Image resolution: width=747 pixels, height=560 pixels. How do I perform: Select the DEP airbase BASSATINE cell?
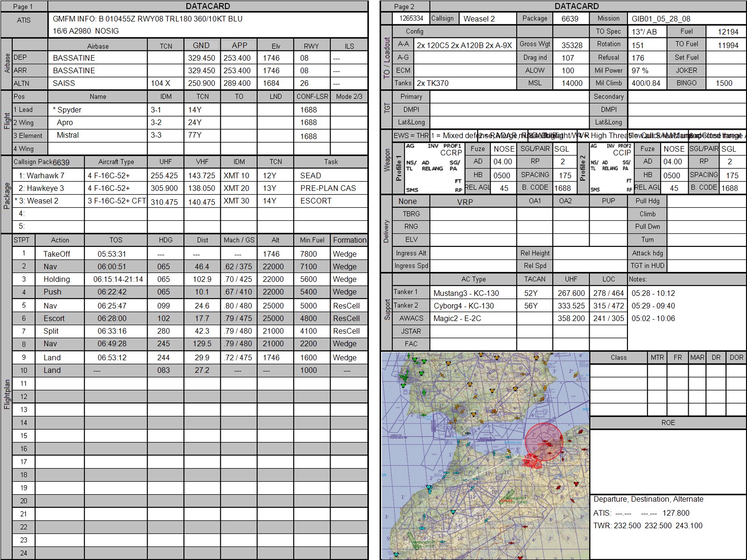(x=97, y=58)
